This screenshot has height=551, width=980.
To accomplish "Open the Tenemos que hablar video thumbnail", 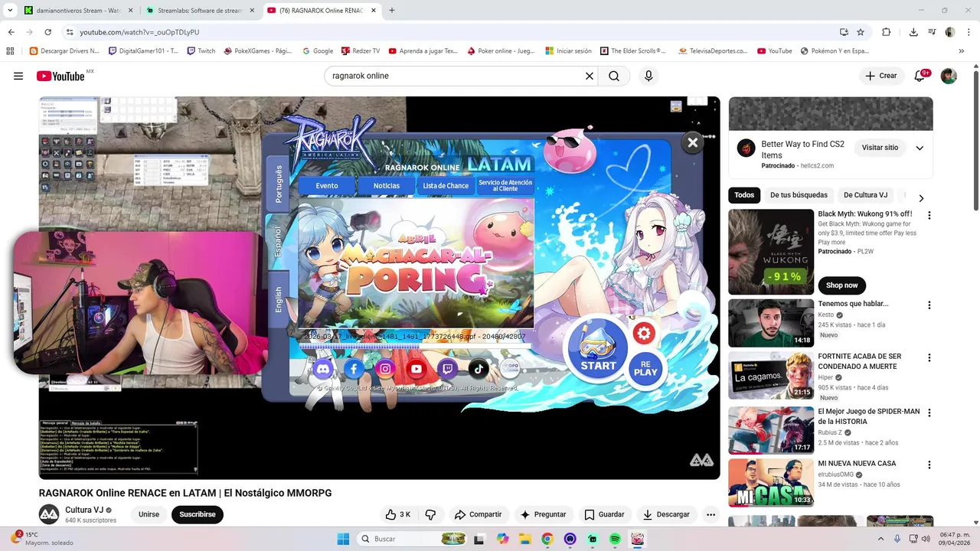I will tap(771, 323).
